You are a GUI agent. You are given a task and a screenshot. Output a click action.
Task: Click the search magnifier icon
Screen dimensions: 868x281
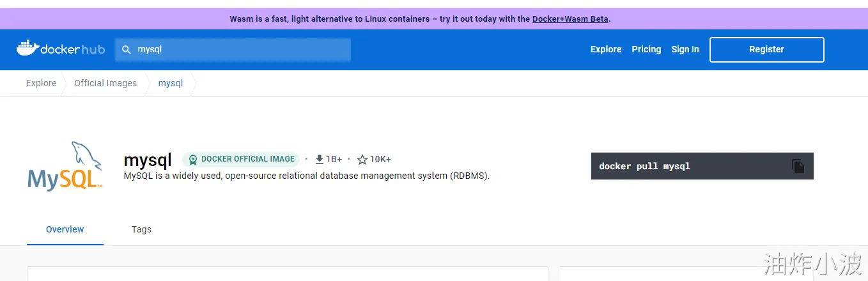[x=127, y=49]
